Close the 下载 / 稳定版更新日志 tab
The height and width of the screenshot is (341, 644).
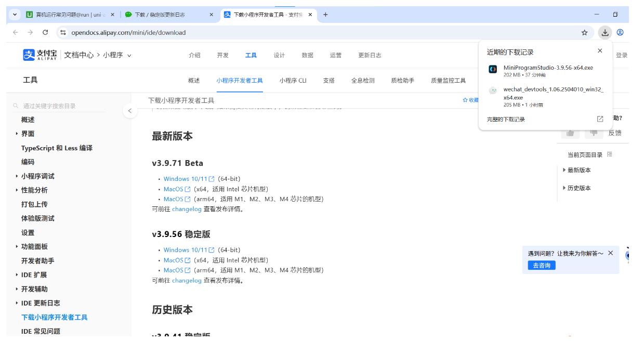coord(211,15)
